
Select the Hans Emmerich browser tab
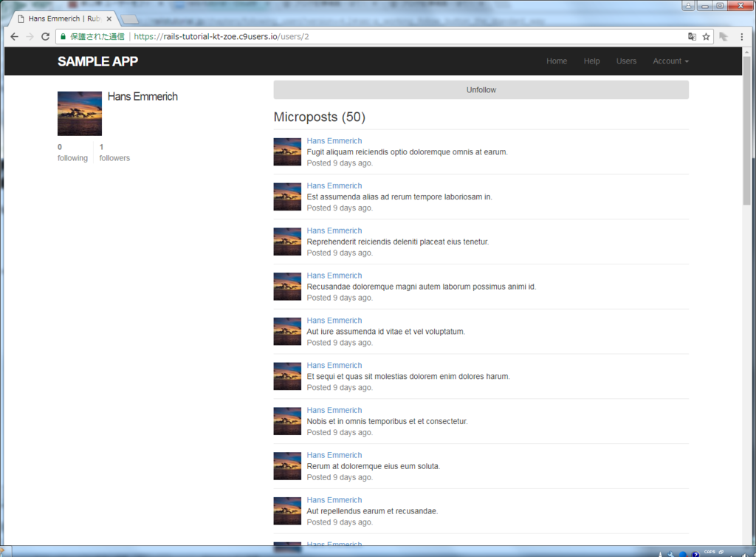(63, 18)
